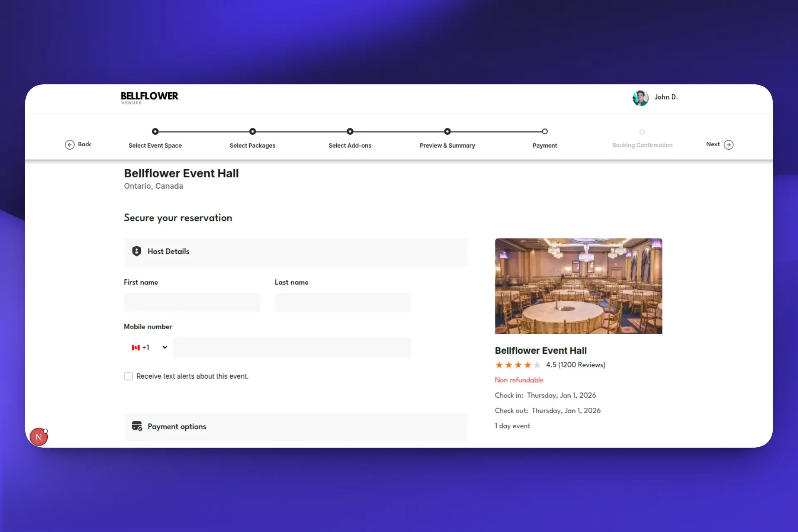
Task: Click the Next arrow icon
Action: (729, 145)
